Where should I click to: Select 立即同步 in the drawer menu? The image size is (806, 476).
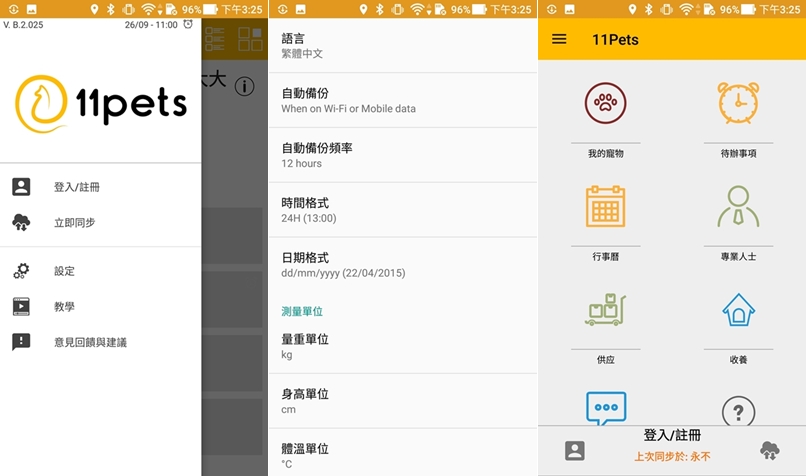pos(75,223)
